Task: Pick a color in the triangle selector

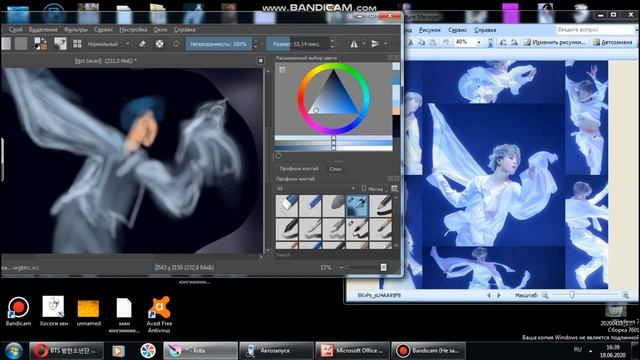Action: (x=334, y=96)
